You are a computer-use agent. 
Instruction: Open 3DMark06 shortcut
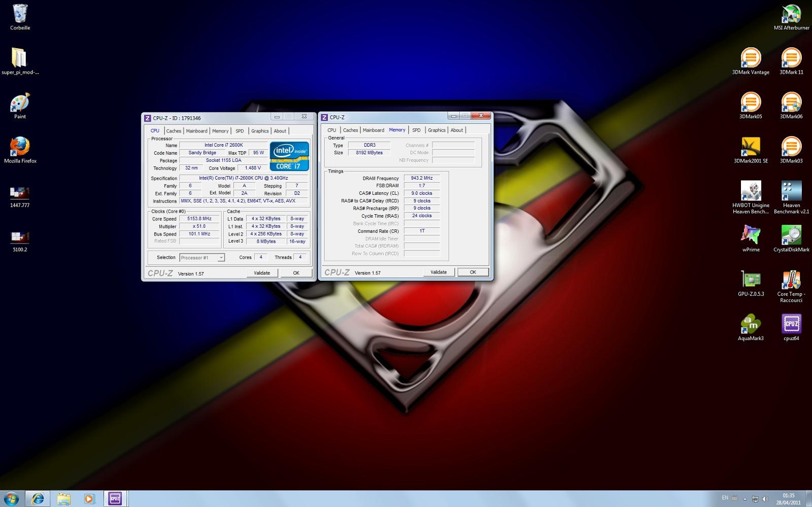[x=791, y=106]
